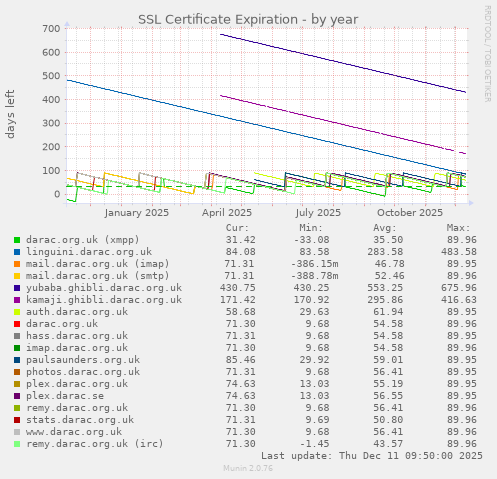Select the mail.darac.org.uk (imap) label
This screenshot has height=479, width=497.
pos(98,264)
